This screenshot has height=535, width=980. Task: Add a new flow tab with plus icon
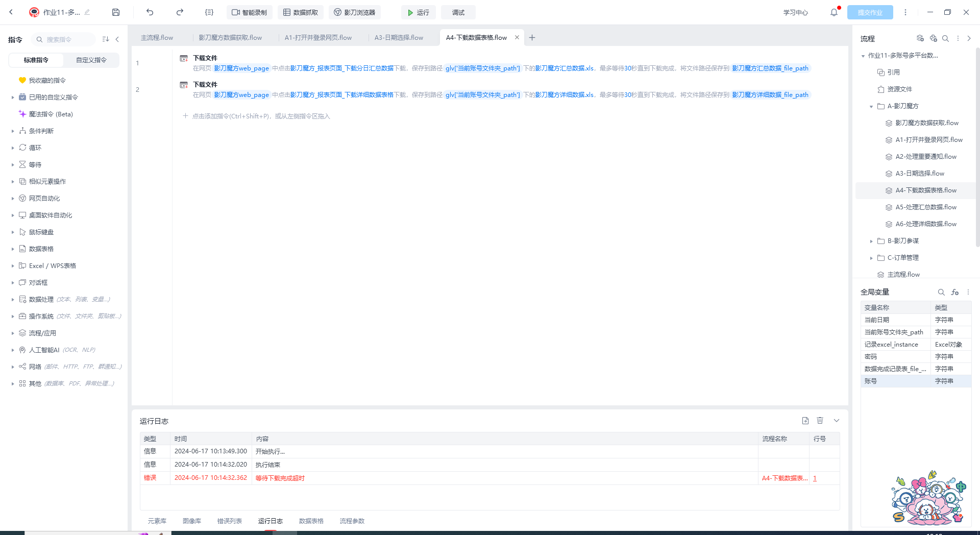[x=532, y=38]
